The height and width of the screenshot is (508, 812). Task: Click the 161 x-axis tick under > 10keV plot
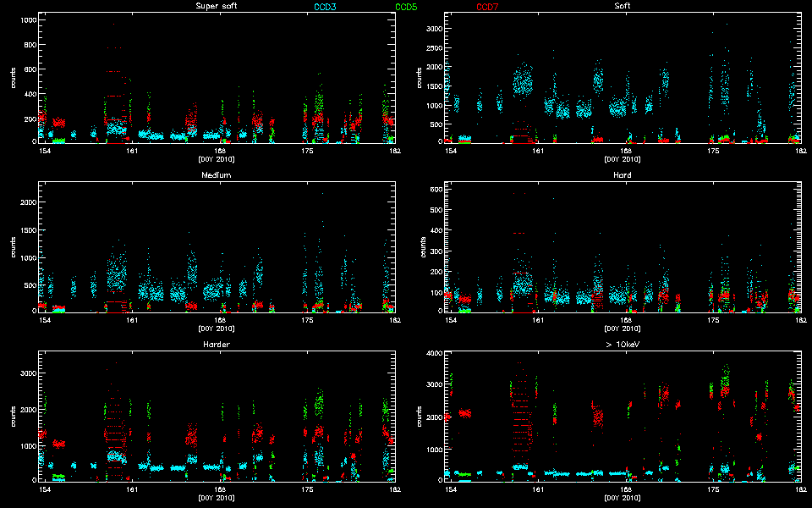click(x=538, y=489)
